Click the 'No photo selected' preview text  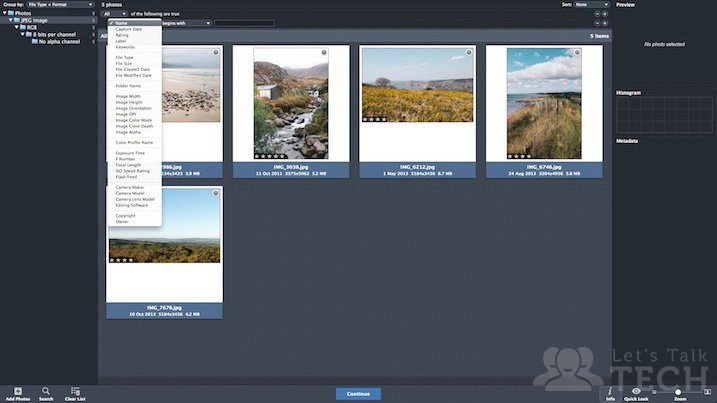coord(664,44)
